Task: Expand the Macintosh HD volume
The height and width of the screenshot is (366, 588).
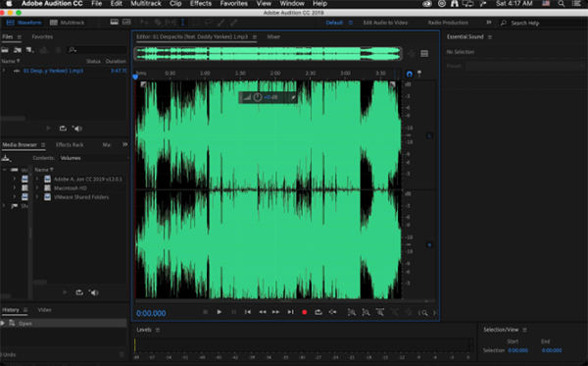Action: [x=37, y=188]
